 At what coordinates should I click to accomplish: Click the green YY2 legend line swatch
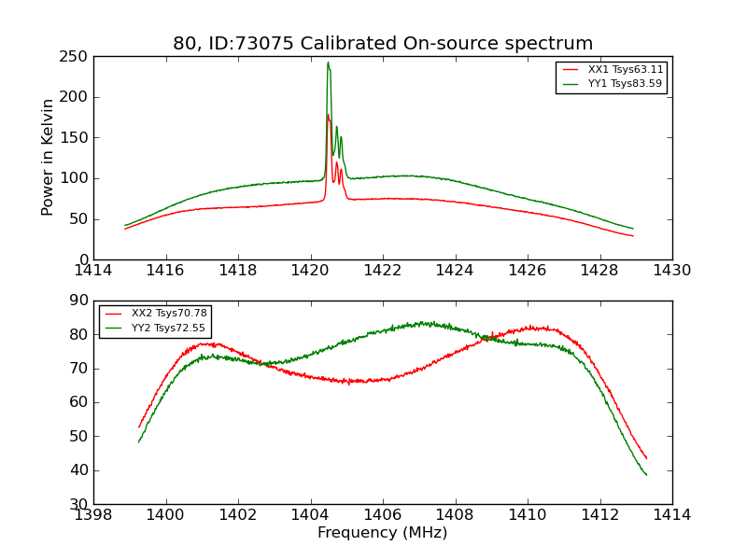[113, 329]
